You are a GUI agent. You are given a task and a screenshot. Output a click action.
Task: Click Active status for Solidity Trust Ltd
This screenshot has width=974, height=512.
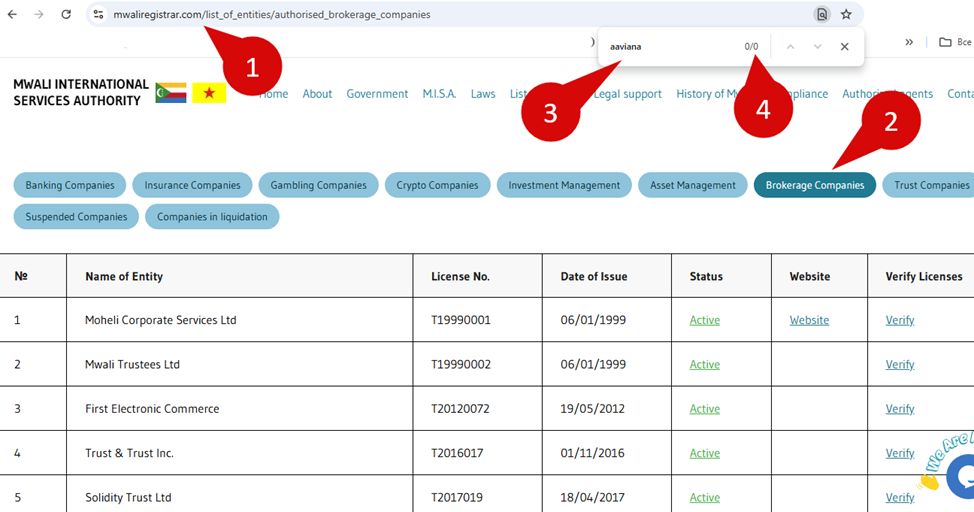[704, 498]
